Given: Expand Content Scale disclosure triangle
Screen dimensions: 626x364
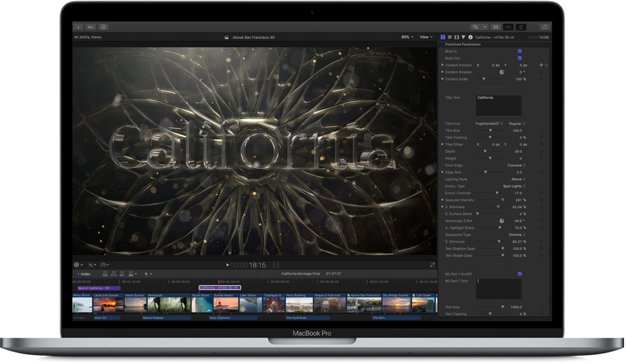Looking at the screenshot, I should [x=443, y=79].
